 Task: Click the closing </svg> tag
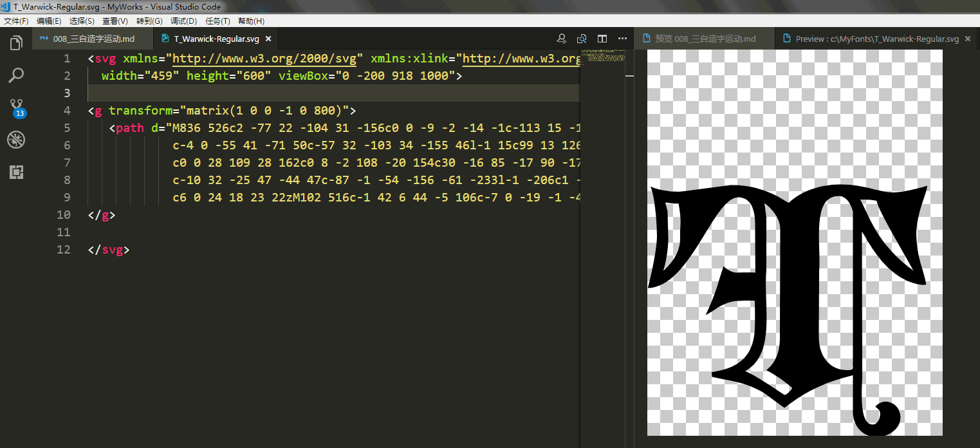[109, 250]
